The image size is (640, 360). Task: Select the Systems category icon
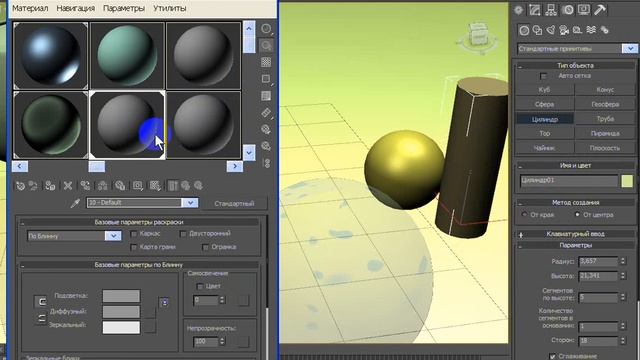click(x=604, y=30)
